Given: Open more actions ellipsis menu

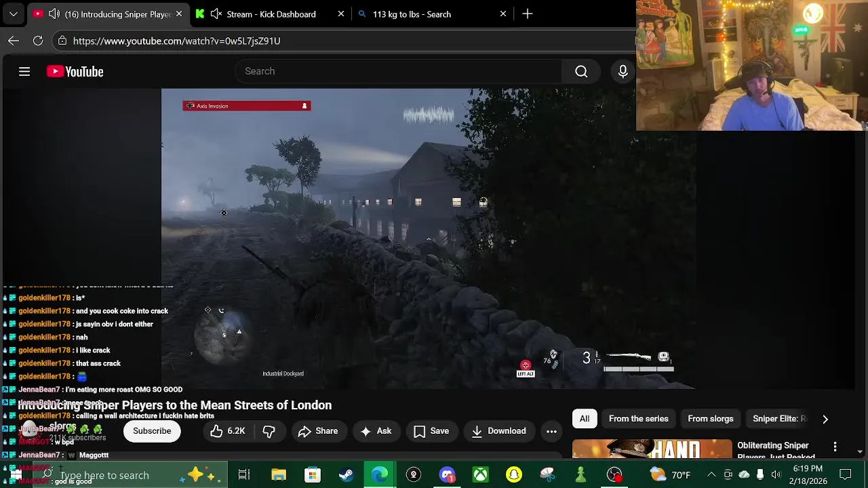Looking at the screenshot, I should pos(551,431).
